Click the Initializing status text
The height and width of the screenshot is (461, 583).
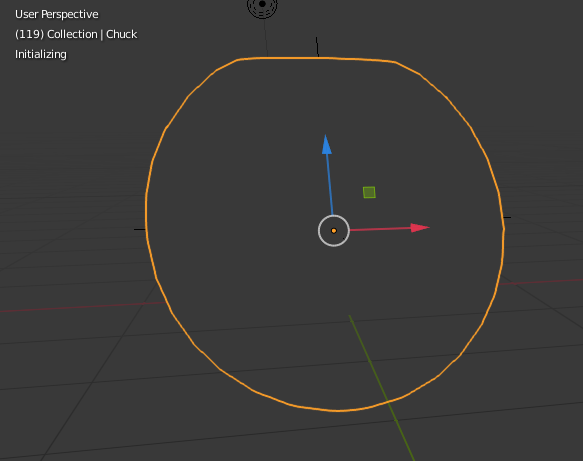(x=41, y=54)
